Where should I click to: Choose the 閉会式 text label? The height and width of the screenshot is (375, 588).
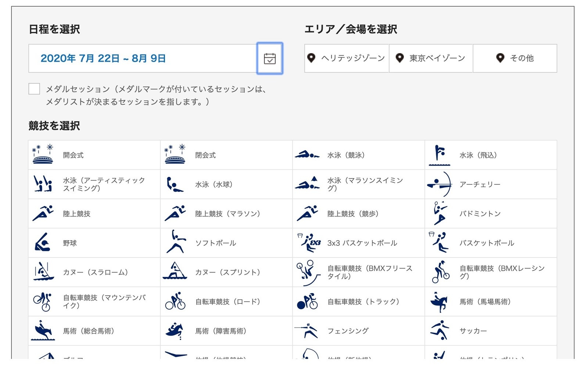point(205,155)
